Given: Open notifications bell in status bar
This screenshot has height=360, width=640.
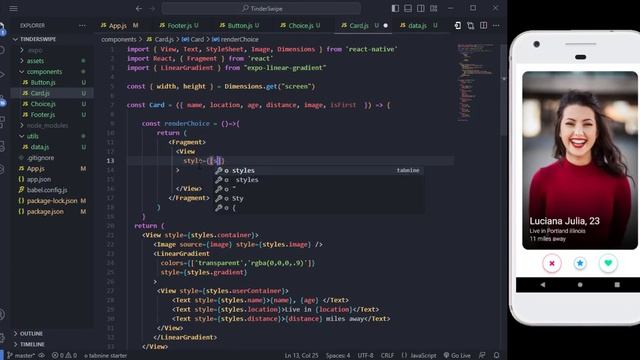Looking at the screenshot, I should click(496, 356).
